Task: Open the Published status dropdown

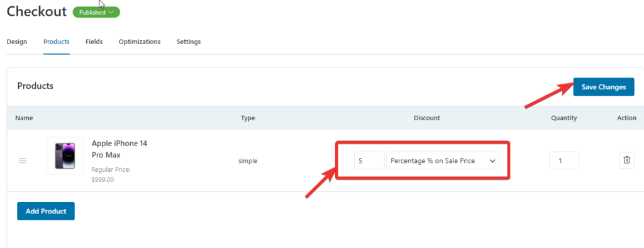Action: click(96, 13)
